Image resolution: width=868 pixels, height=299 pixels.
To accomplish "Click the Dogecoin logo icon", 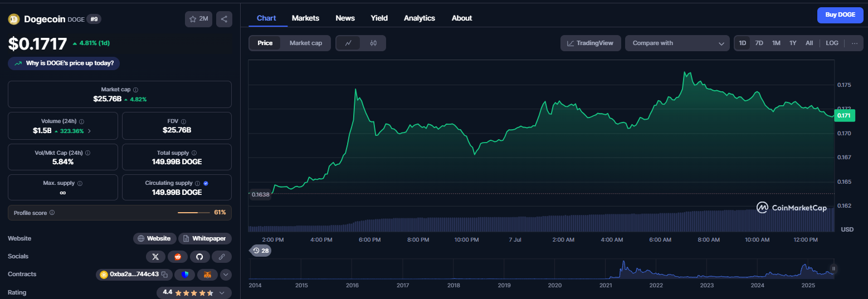I will pos(14,19).
